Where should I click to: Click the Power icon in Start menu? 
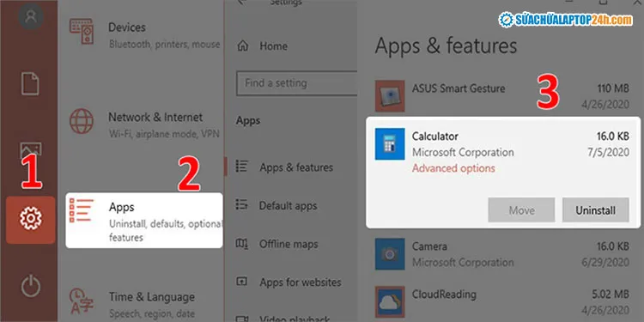[31, 286]
